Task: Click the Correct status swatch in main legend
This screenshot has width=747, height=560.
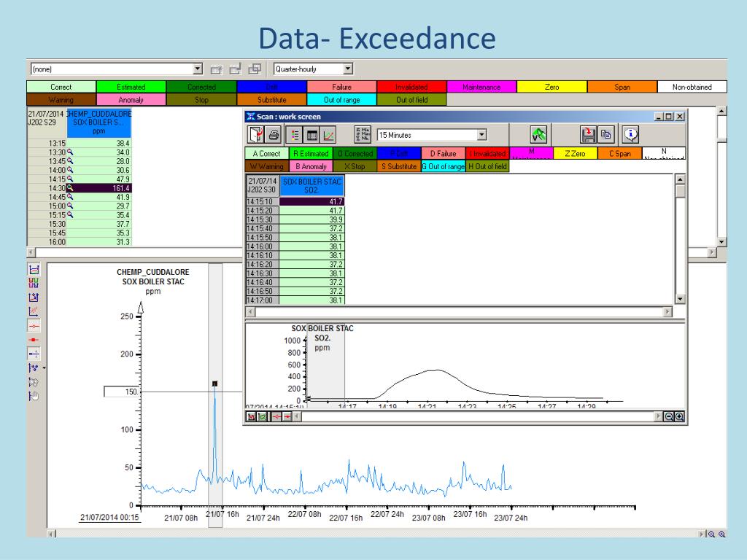Action: click(61, 87)
